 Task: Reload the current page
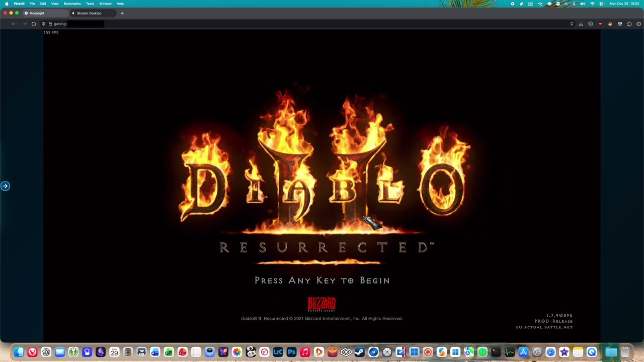point(34,24)
